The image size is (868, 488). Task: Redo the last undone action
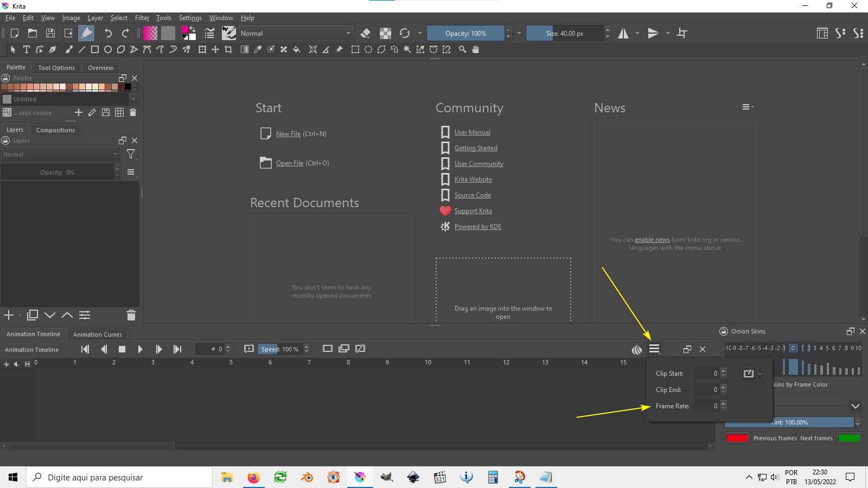pyautogui.click(x=125, y=33)
